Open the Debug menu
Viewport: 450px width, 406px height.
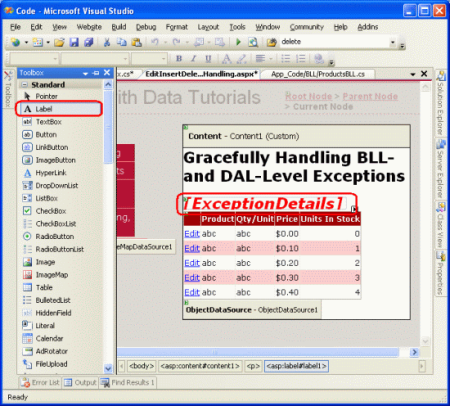click(146, 27)
